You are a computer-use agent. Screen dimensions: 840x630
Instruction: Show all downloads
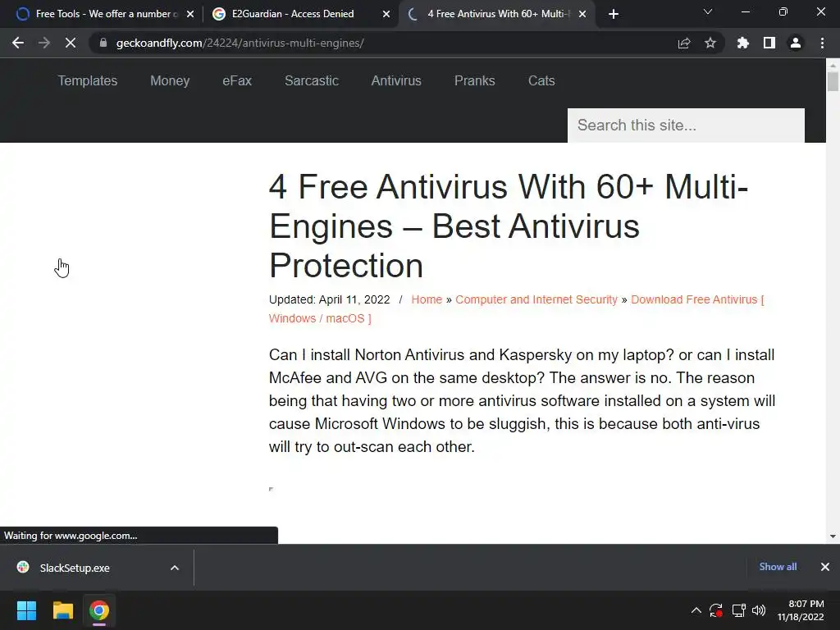coord(778,567)
